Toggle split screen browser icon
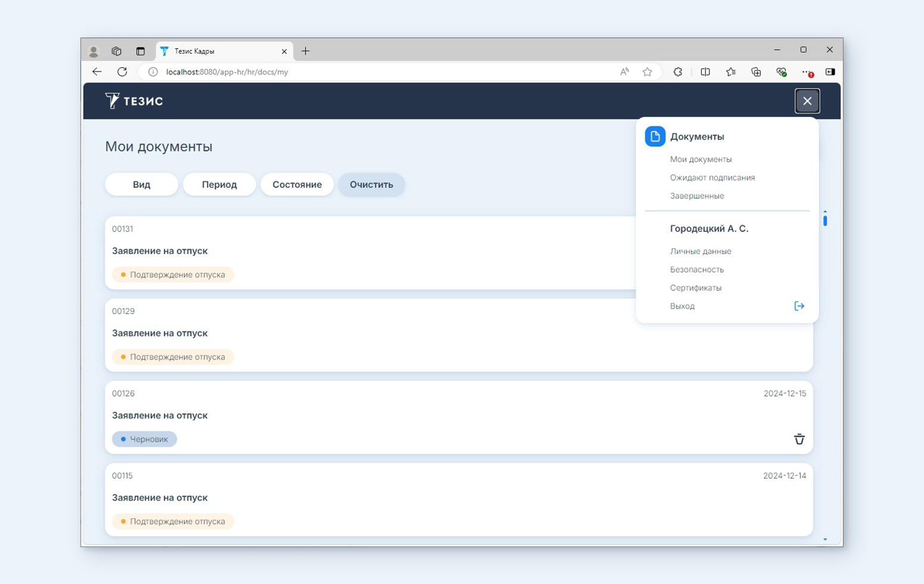 [705, 72]
